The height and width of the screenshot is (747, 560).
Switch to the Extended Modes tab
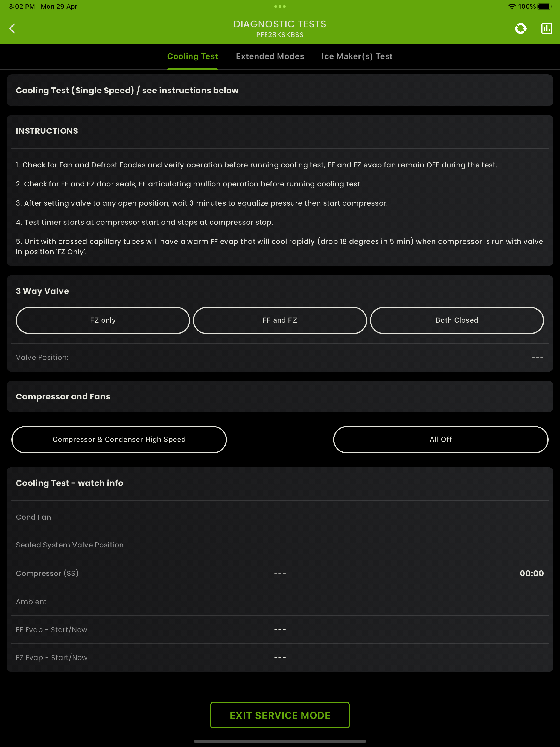pyautogui.click(x=270, y=56)
